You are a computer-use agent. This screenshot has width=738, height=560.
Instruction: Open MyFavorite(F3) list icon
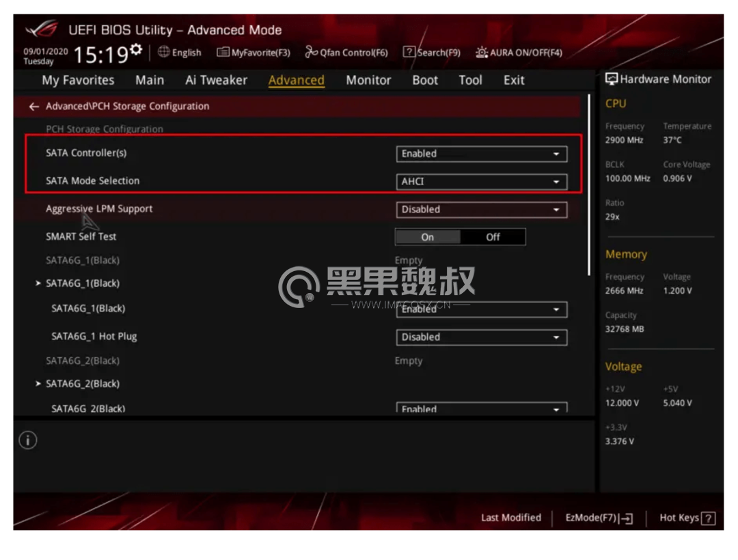223,52
